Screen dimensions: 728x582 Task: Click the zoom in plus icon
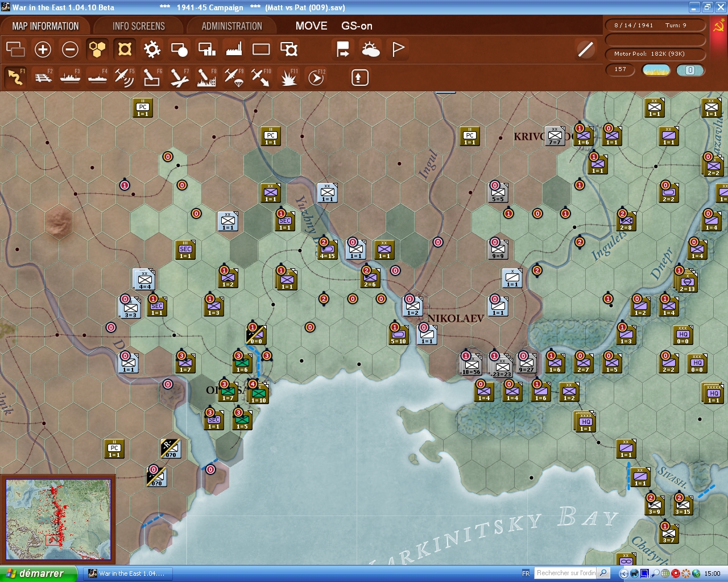tap(43, 49)
